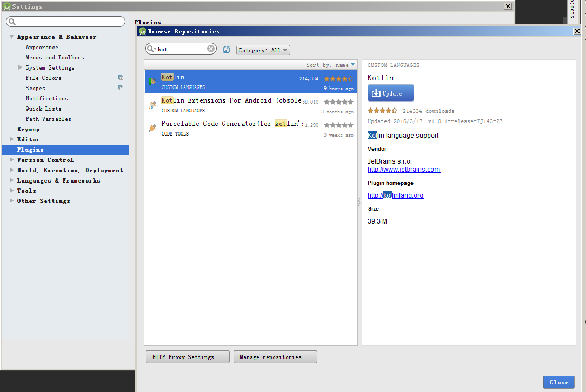This screenshot has width=586, height=392.
Task: Open the Category: All dropdown
Action: (x=263, y=50)
